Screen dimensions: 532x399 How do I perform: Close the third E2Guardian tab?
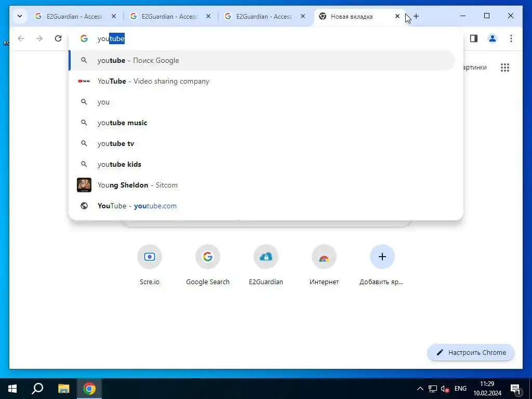point(303,16)
